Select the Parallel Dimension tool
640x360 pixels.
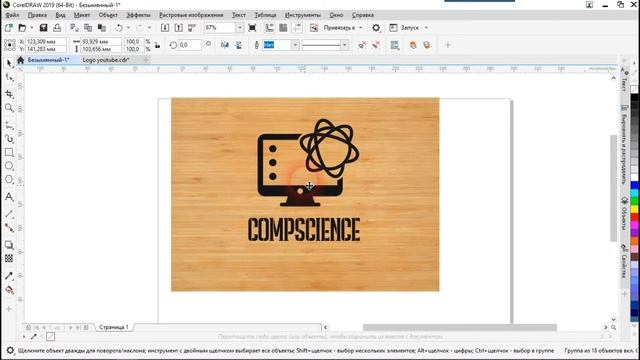[x=9, y=214]
